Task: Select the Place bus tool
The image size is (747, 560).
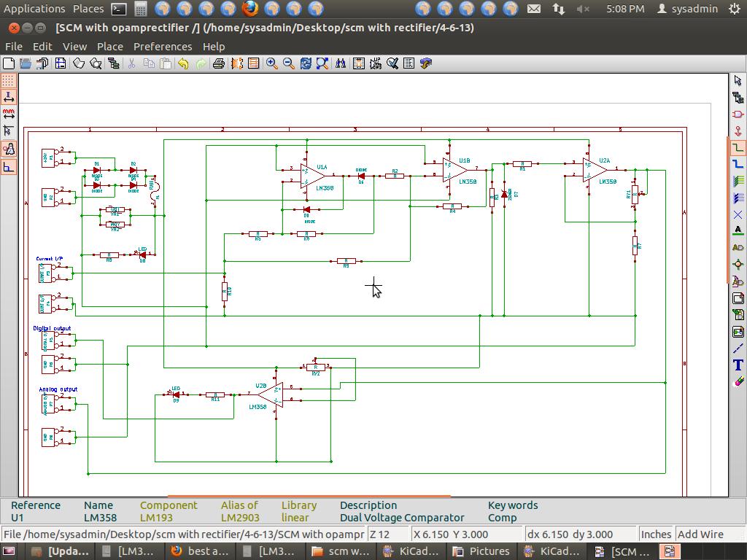Action: pyautogui.click(x=738, y=164)
